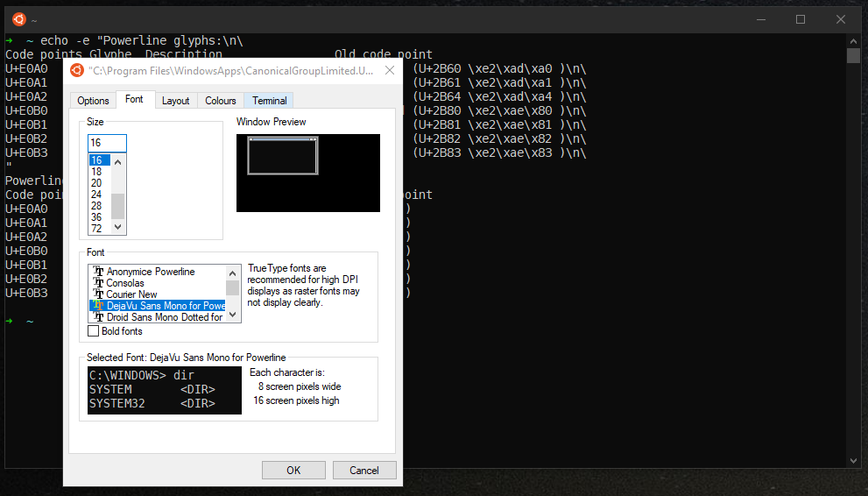Select Droid Sans Mono Dotted font
The width and height of the screenshot is (868, 496).
pyautogui.click(x=158, y=316)
